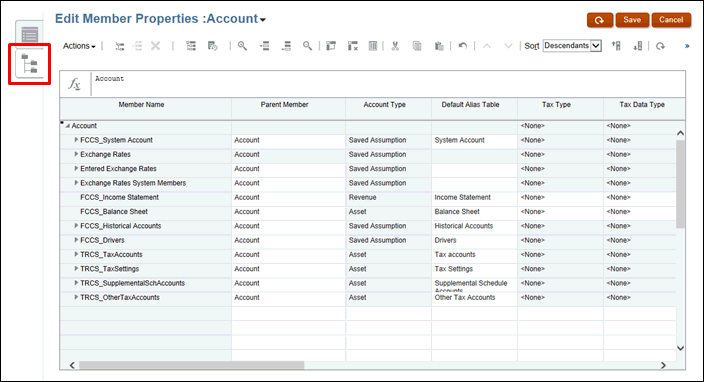Click the Move Up caret icon
The height and width of the screenshot is (382, 704).
487,46
